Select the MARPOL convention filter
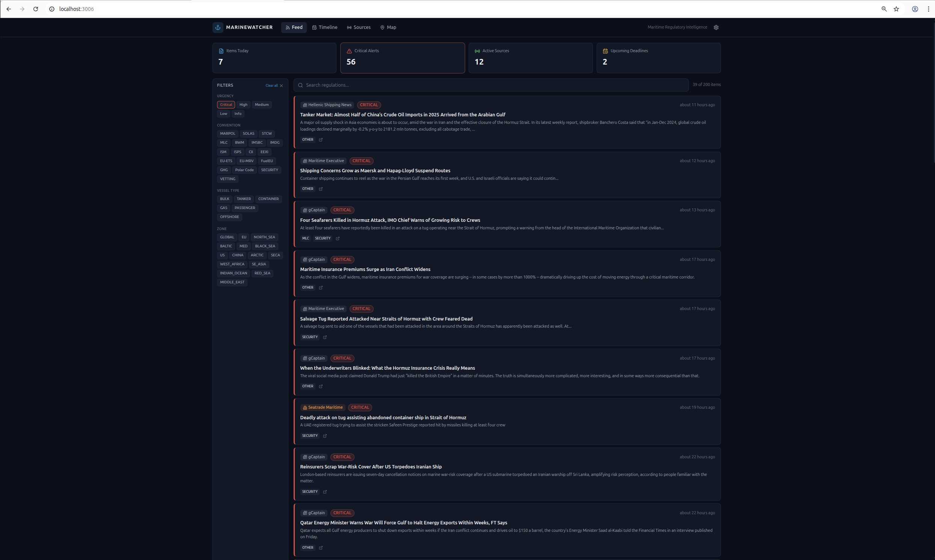Viewport: 935px width, 560px height. click(227, 133)
